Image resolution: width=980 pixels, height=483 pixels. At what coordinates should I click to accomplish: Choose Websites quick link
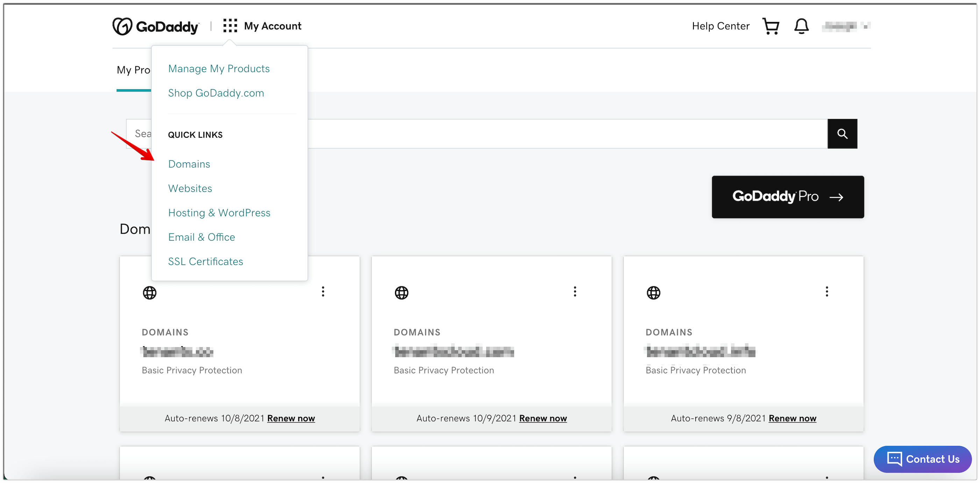point(190,188)
